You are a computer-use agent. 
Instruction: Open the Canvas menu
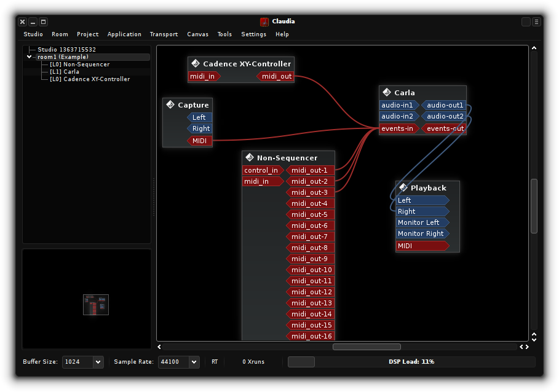[x=198, y=34]
